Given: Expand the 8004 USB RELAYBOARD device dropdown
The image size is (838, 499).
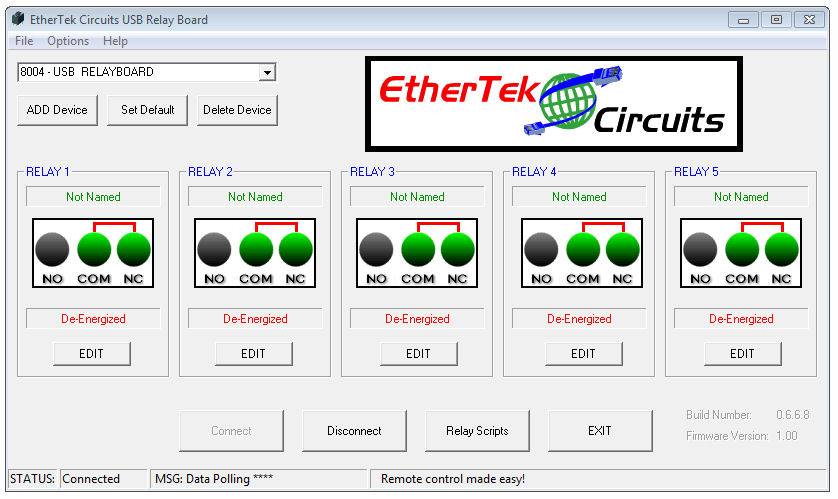Looking at the screenshot, I should pyautogui.click(x=266, y=72).
